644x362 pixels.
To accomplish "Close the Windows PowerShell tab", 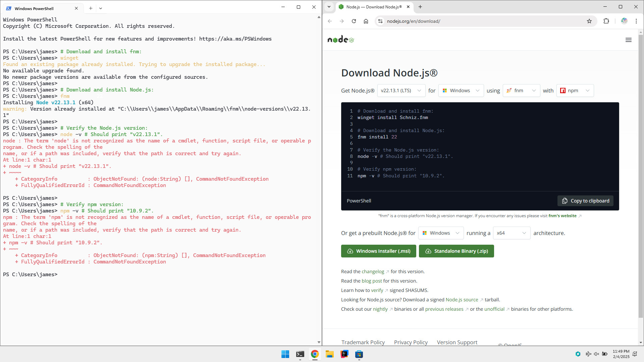I will [76, 8].
